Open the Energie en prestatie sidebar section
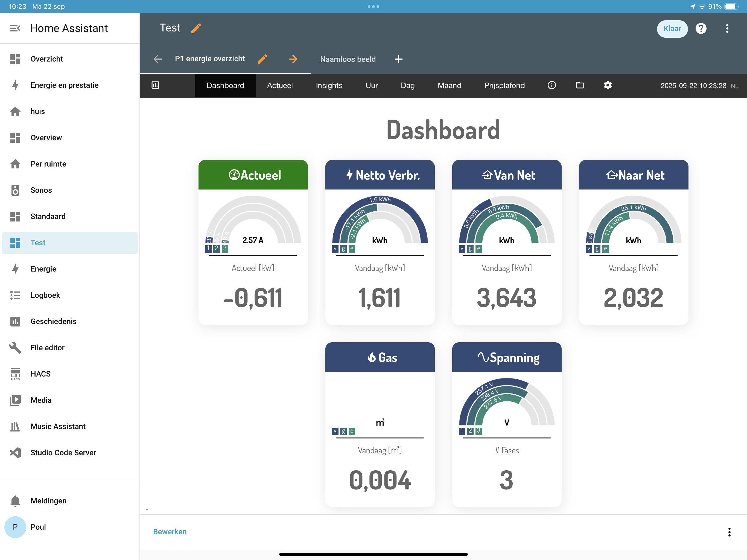 pos(65,85)
